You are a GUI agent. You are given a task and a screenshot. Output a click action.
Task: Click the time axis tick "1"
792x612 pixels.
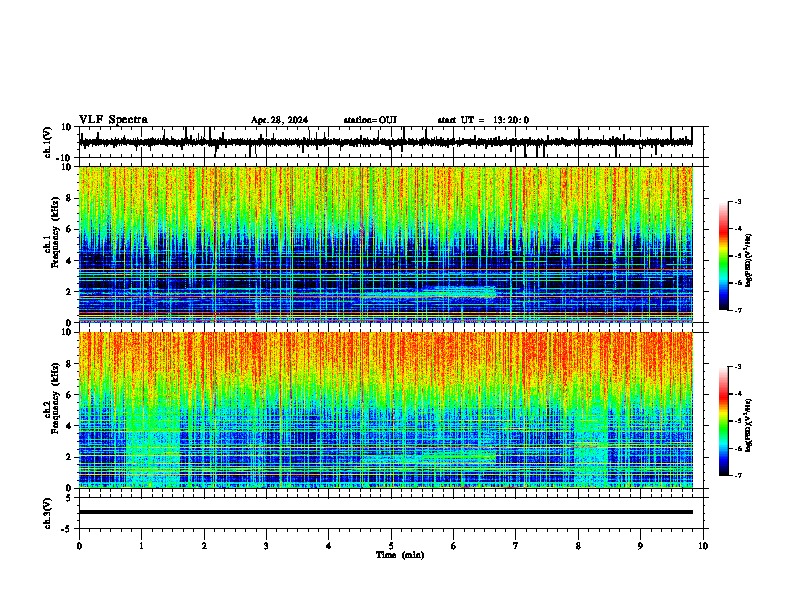(x=141, y=546)
